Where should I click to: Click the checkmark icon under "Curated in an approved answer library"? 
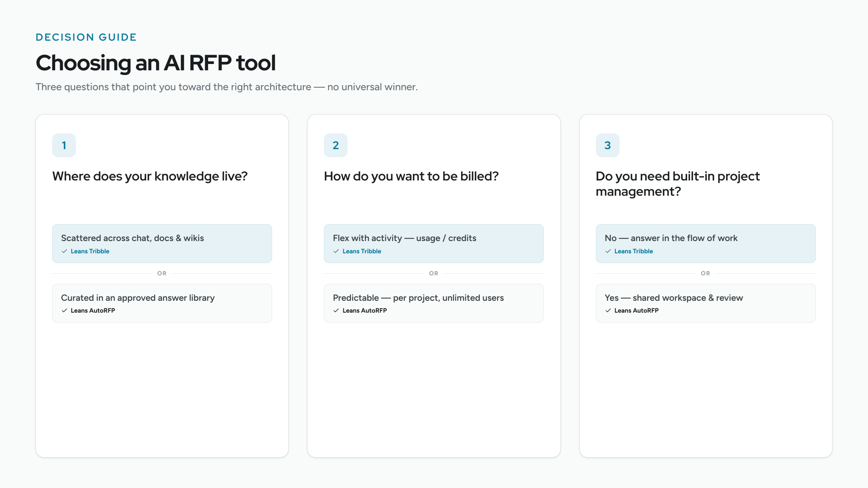click(x=64, y=311)
